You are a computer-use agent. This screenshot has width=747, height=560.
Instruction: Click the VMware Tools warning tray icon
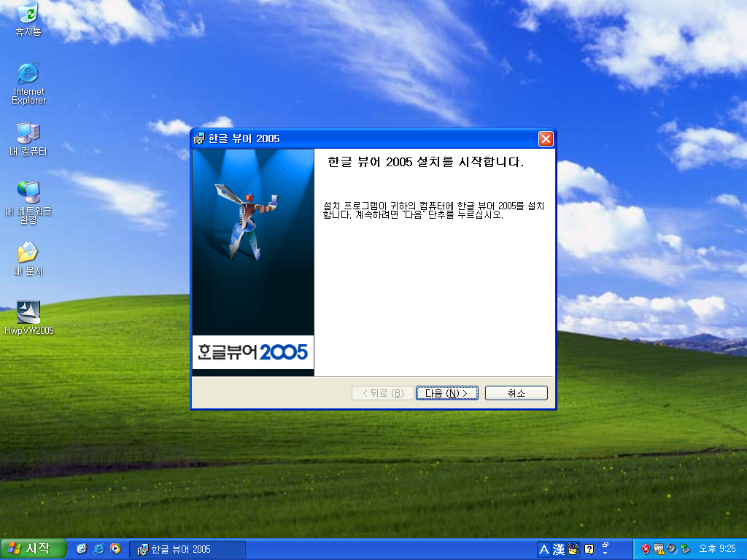[x=659, y=549]
